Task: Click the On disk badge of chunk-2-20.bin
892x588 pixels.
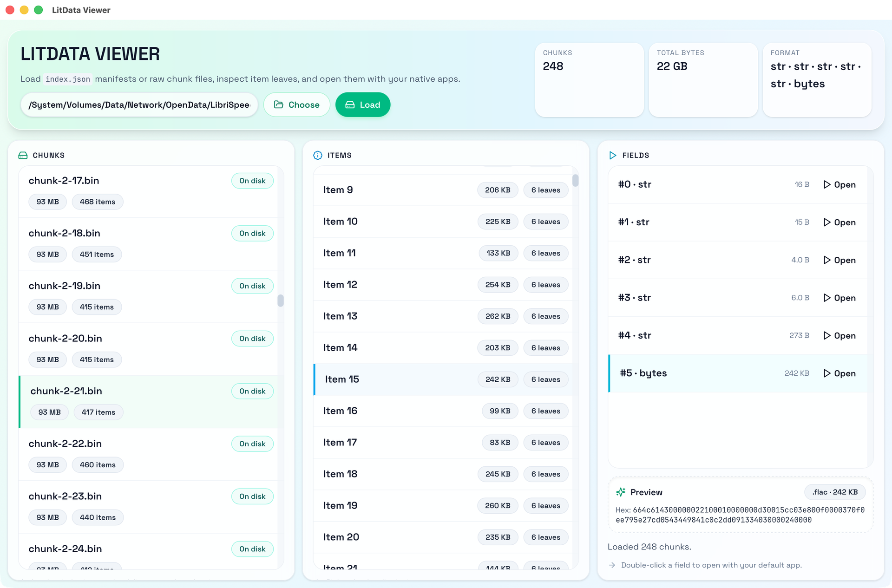Action: (252, 339)
